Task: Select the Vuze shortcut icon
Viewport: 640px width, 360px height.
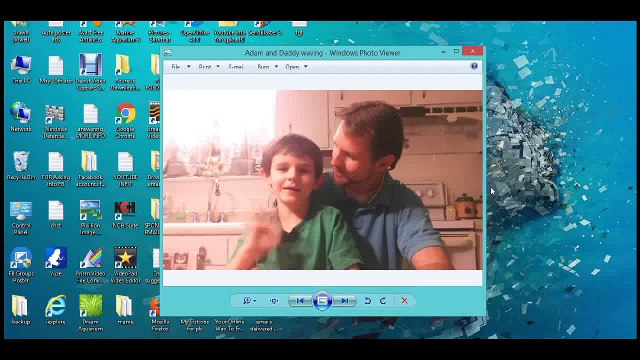Action: [56, 262]
